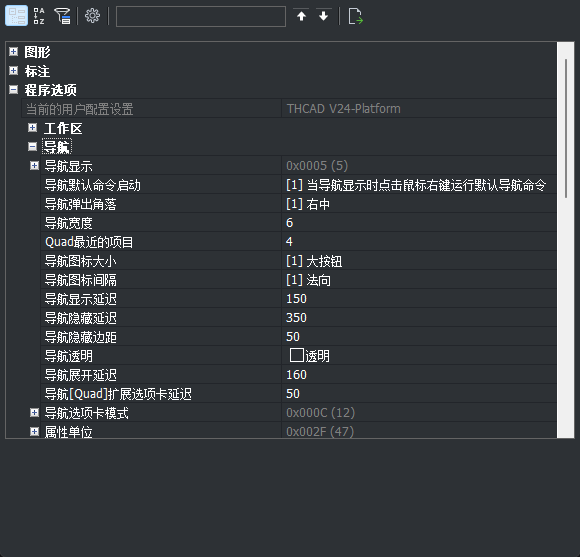Click the settings search input field
Image resolution: width=580 pixels, height=557 pixels.
point(201,16)
